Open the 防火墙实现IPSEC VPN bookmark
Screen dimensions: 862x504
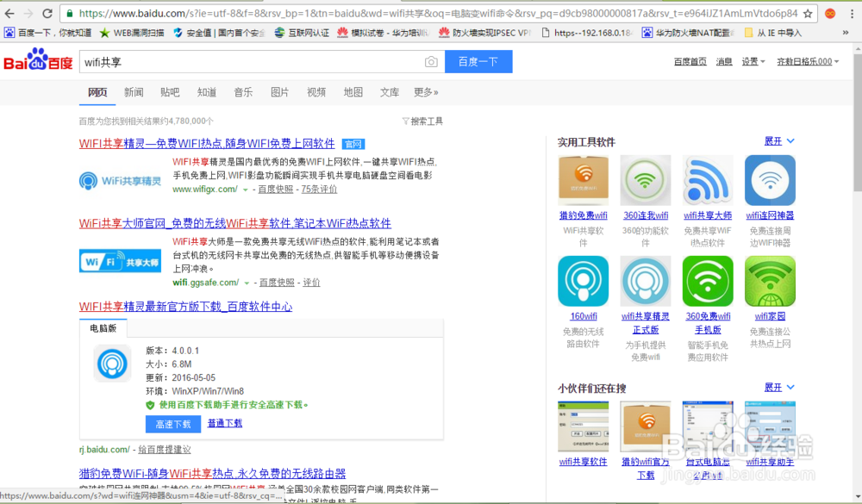pyautogui.click(x=484, y=33)
